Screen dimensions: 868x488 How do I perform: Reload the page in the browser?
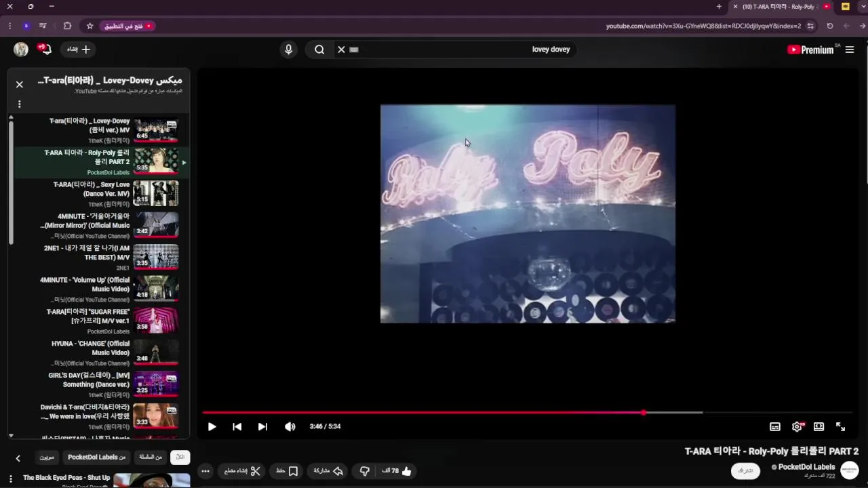click(x=829, y=26)
